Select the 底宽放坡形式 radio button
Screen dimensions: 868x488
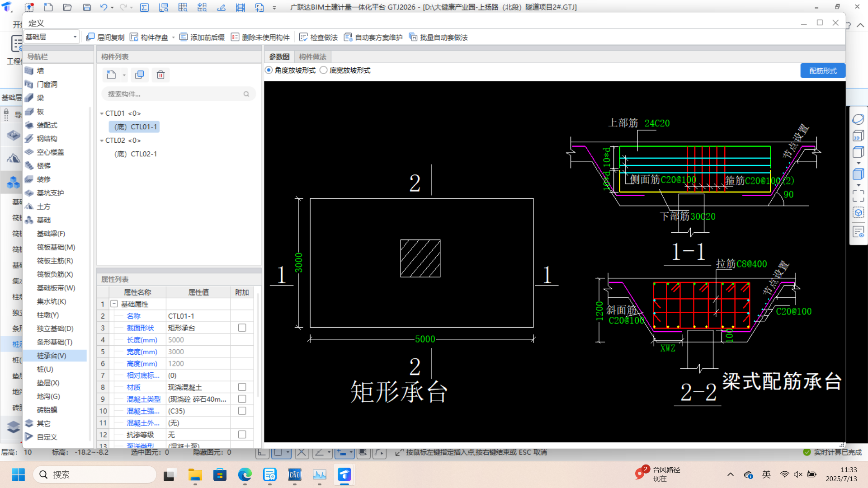[324, 70]
